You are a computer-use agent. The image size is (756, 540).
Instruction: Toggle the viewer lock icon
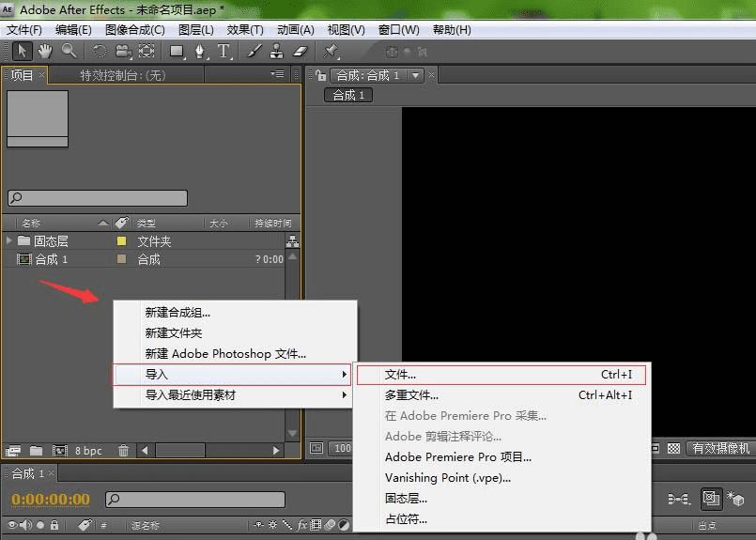[320, 75]
